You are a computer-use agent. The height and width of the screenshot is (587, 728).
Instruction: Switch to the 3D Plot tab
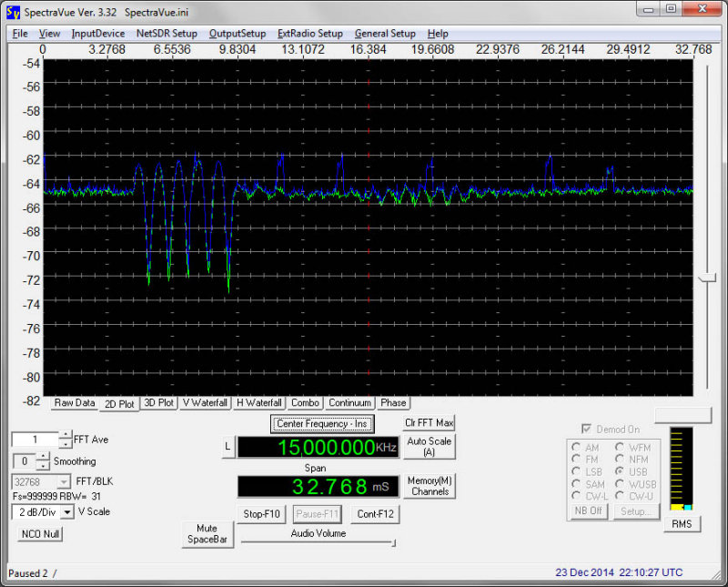158,402
